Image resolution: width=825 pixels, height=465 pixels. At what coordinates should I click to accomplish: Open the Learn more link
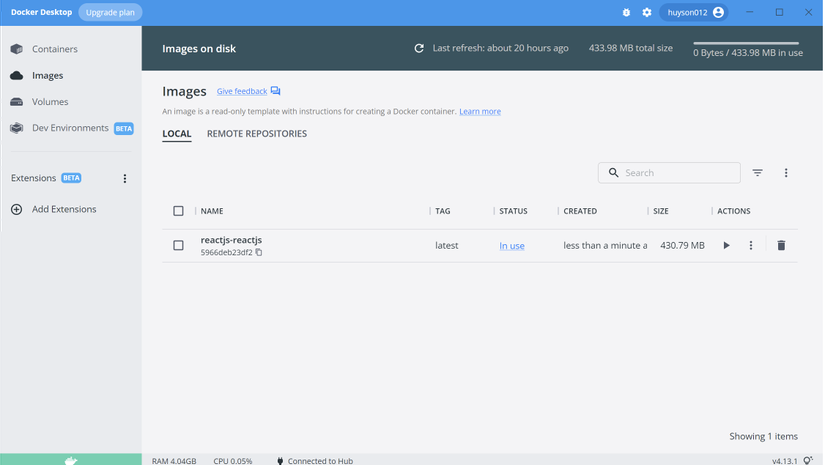(x=480, y=112)
